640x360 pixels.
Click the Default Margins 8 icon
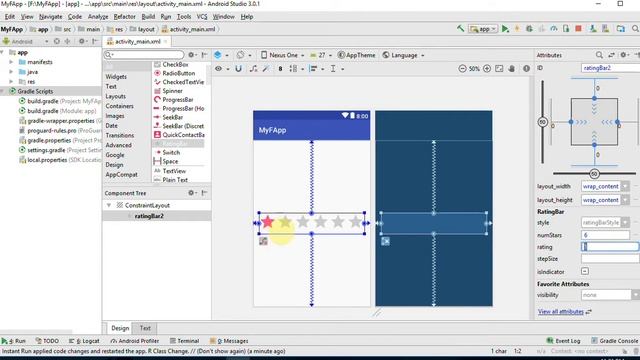(280, 69)
